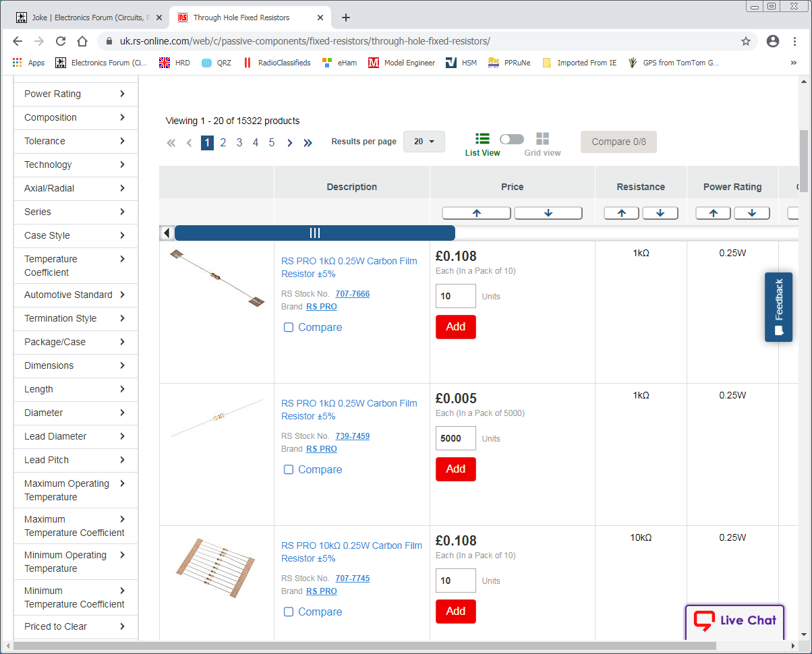Go to results page 2
The width and height of the screenshot is (812, 654).
pyautogui.click(x=223, y=143)
